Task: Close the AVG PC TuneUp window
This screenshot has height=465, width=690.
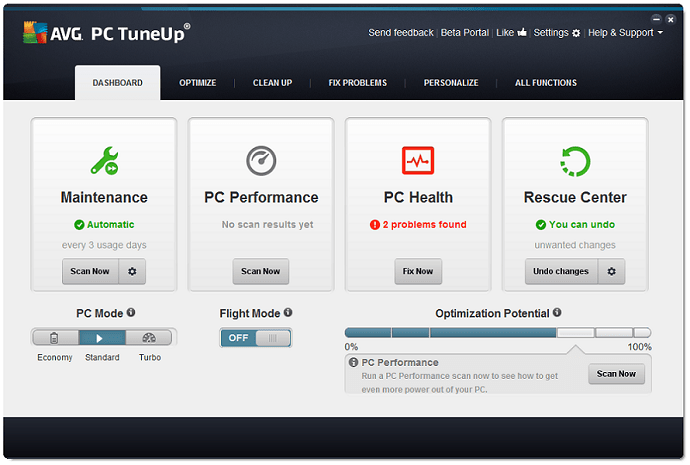Action: click(671, 19)
